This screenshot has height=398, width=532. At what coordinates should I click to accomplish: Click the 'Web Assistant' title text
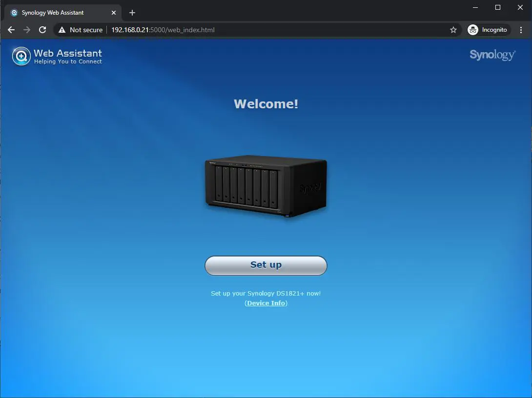[x=68, y=53]
